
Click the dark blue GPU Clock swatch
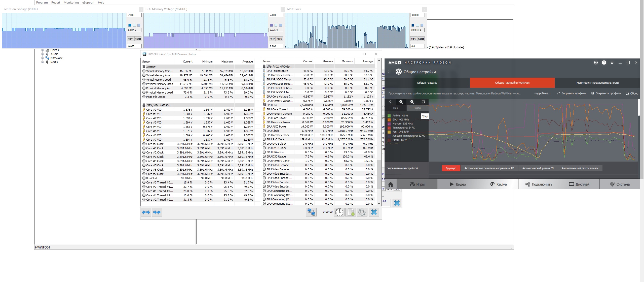(x=413, y=25)
